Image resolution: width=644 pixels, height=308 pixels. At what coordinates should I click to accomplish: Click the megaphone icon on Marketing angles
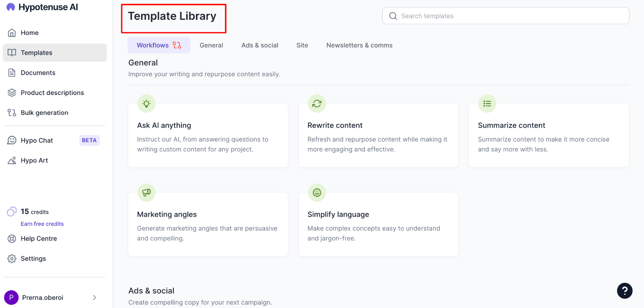tap(146, 192)
